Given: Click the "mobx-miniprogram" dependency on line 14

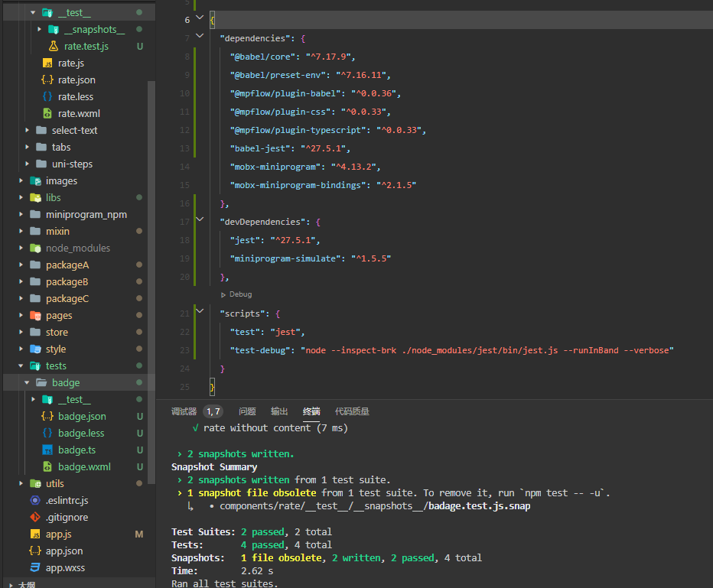Looking at the screenshot, I should click(x=275, y=167).
